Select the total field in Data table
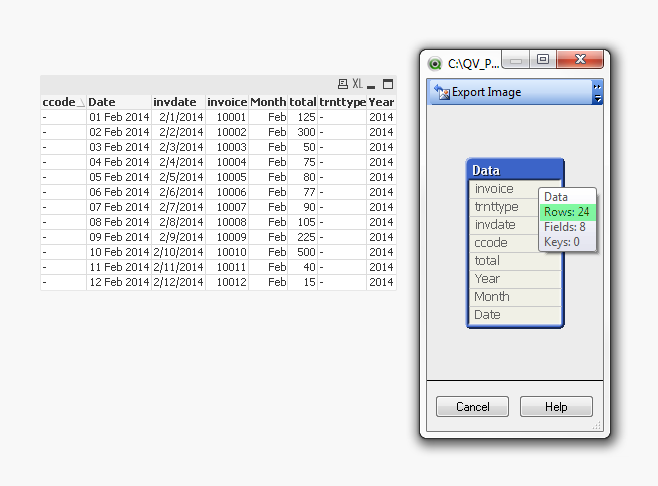The image size is (658, 486). tap(515, 261)
